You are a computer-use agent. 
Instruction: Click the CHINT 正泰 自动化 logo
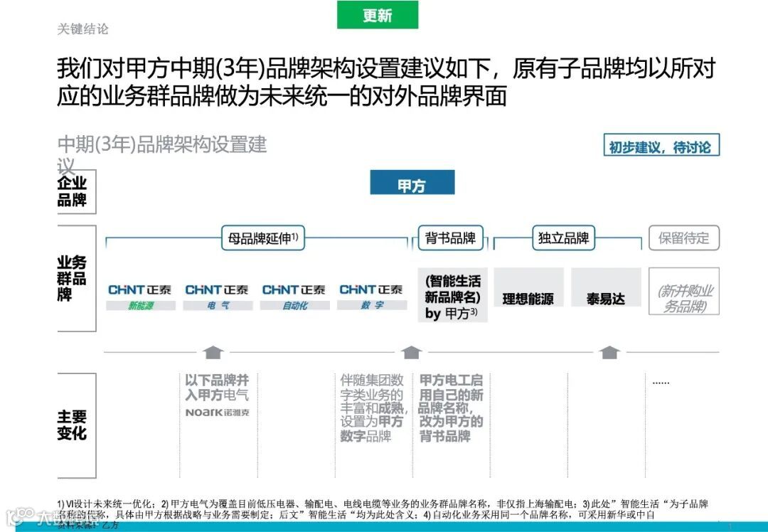click(x=294, y=297)
